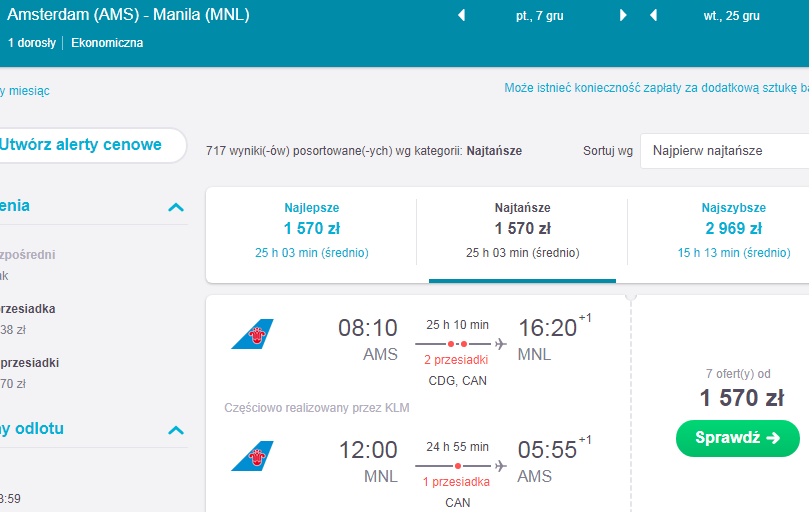Switch to the Najszybsze tab

[x=734, y=230]
